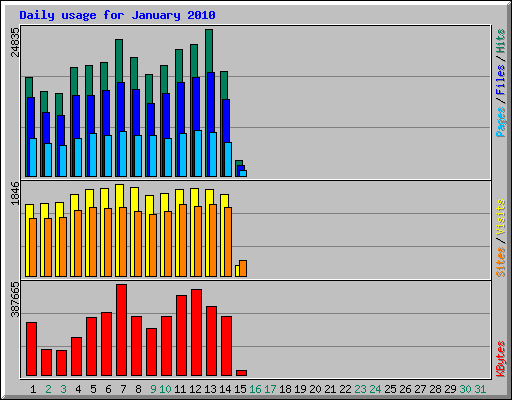The image size is (512, 400).
Task: Click day 9 on the date axis
Action: [153, 389]
